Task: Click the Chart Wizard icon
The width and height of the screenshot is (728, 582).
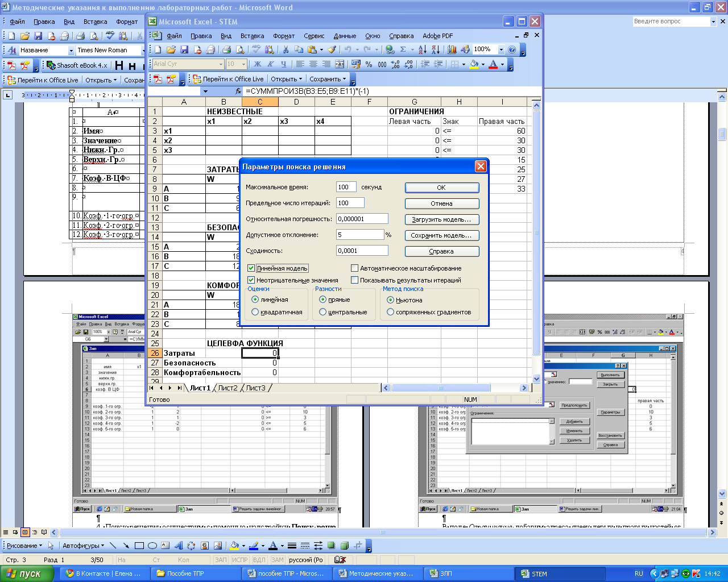Action: tap(452, 49)
